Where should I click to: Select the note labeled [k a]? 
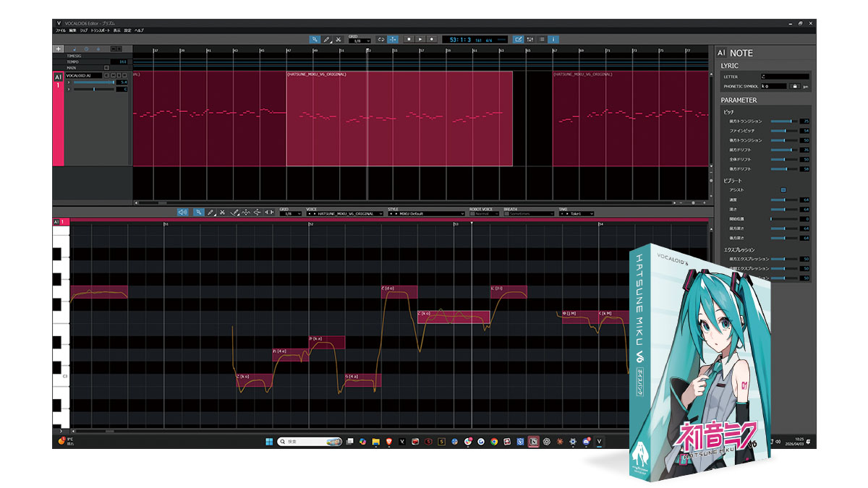[326, 342]
